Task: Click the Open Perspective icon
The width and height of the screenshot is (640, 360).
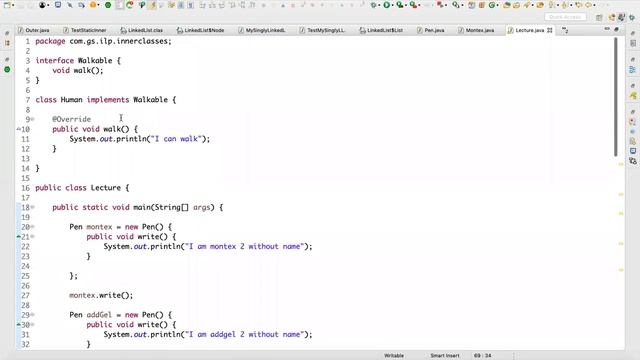Action: [599, 17]
